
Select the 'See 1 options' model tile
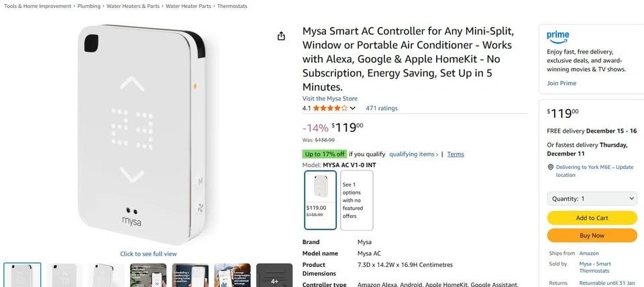click(356, 200)
